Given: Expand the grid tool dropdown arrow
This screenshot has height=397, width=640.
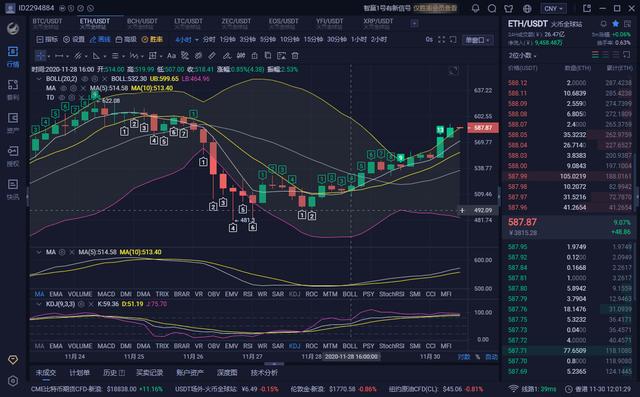Looking at the screenshot, I should [x=161, y=56].
